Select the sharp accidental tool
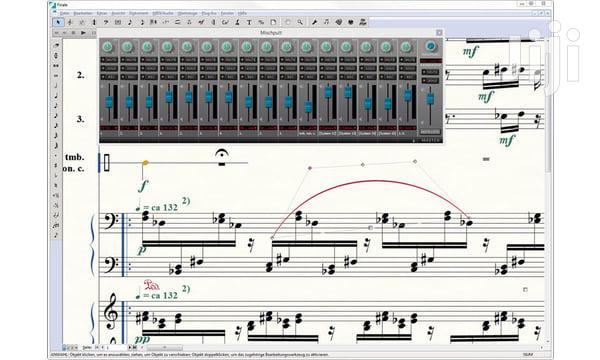 point(56,165)
